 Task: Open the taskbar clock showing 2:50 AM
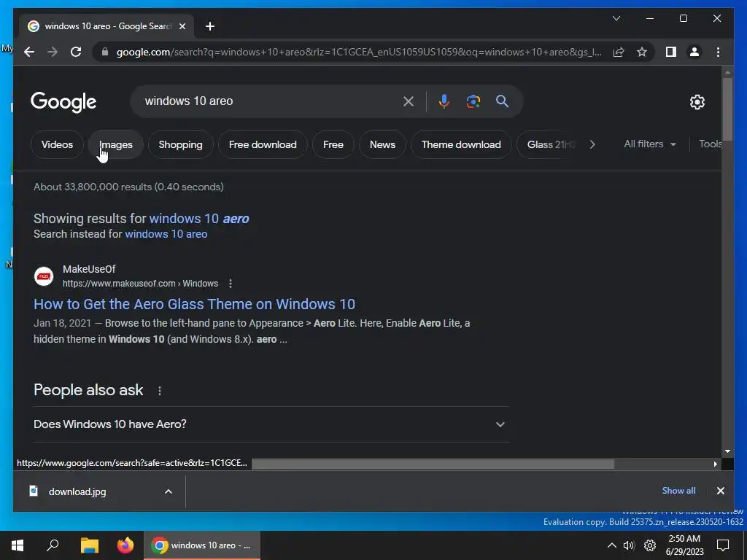pyautogui.click(x=684, y=545)
